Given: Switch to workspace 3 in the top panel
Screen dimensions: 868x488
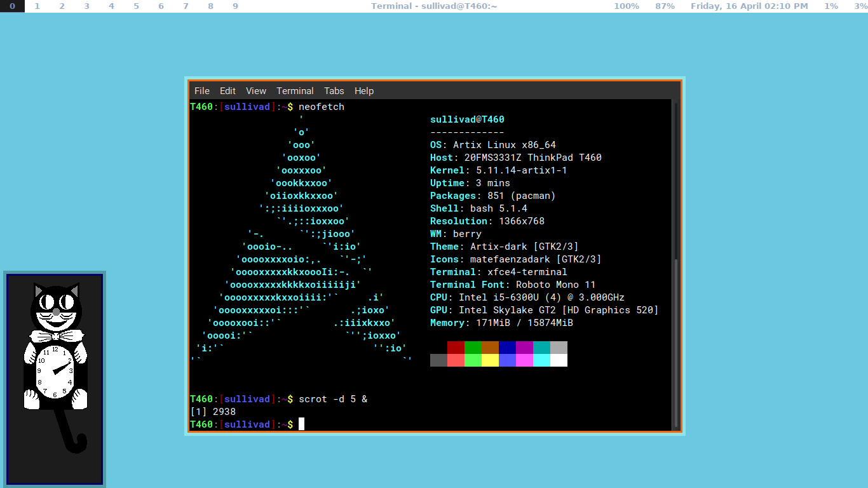Looking at the screenshot, I should coord(86,6).
